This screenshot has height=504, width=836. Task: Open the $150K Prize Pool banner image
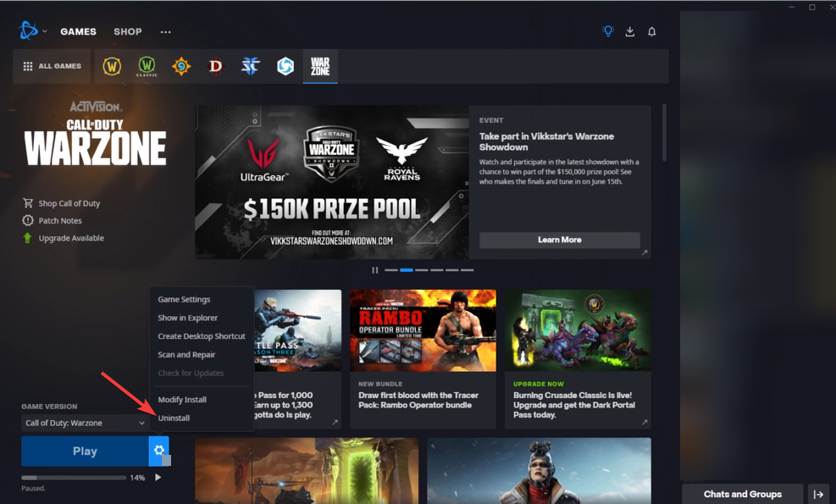(x=332, y=182)
